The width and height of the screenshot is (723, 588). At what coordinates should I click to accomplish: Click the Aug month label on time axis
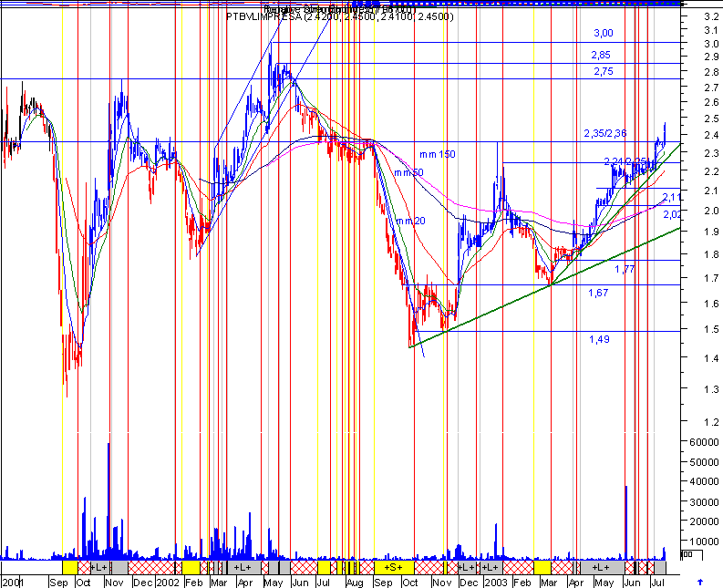pos(355,583)
